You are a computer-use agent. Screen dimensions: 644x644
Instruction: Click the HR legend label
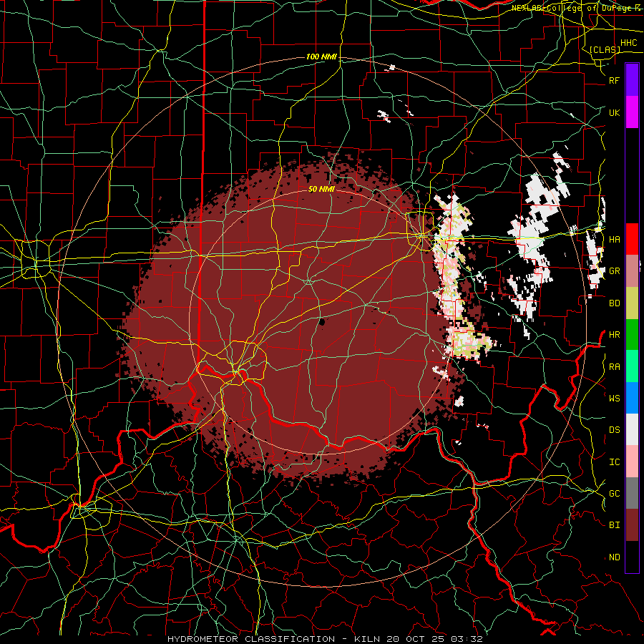pyautogui.click(x=614, y=335)
